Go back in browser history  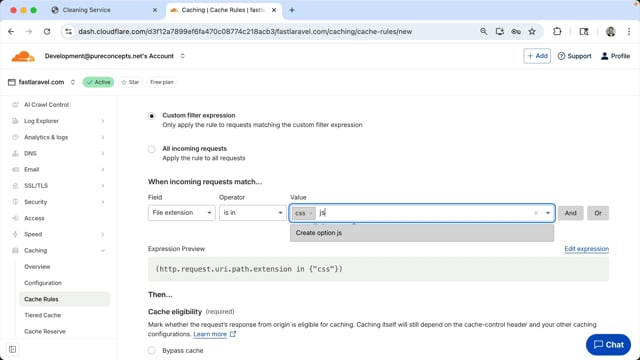(x=11, y=31)
